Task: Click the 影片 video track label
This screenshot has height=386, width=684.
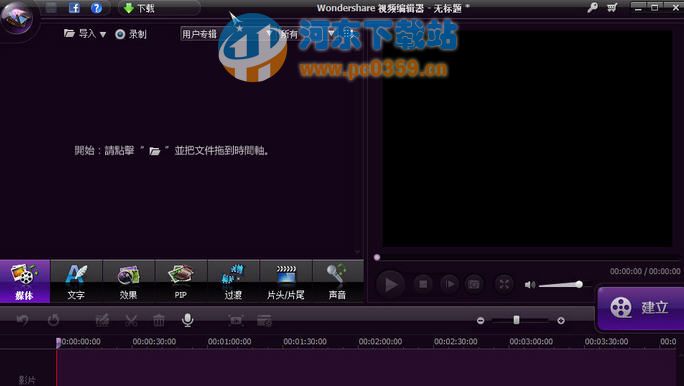Action: [27, 380]
